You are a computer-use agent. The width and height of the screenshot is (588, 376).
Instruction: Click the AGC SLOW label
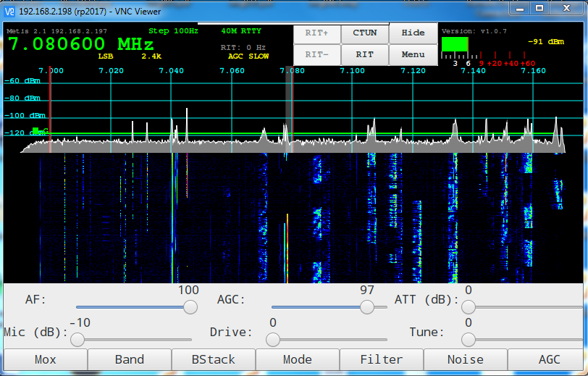coord(248,57)
